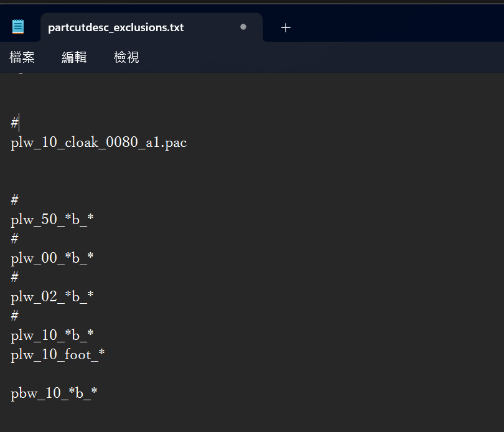
Task: Place cursor in the plw_10_cloak_0080_a1.pac line
Action: 98,142
